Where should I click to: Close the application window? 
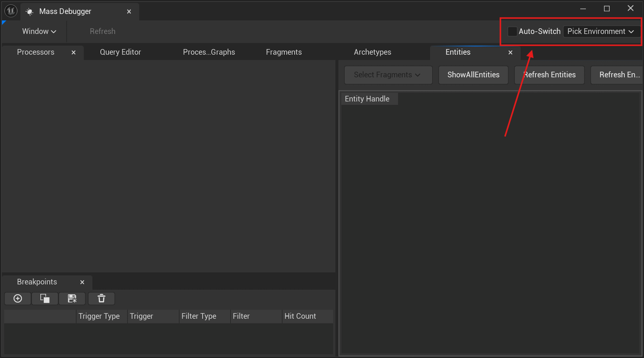pos(630,9)
